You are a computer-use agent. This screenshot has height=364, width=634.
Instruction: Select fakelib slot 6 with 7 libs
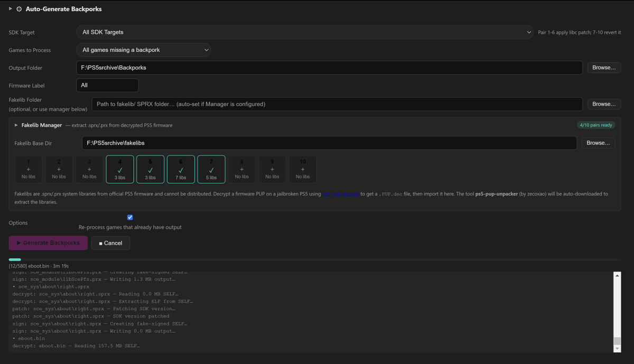[181, 169]
